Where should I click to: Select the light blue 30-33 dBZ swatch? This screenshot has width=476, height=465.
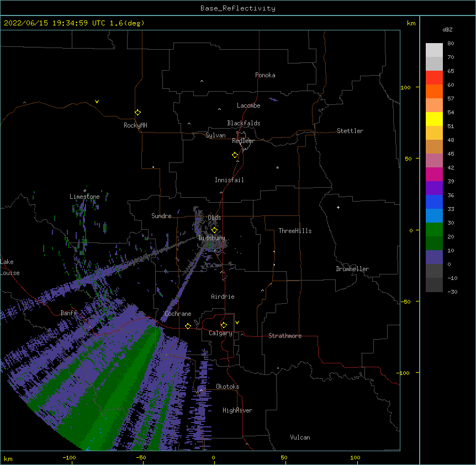[434, 216]
